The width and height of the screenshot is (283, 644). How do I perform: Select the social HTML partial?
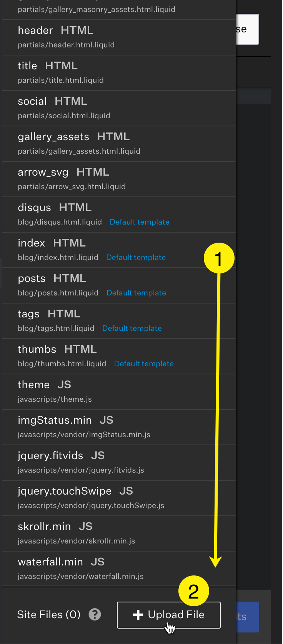pos(119,108)
